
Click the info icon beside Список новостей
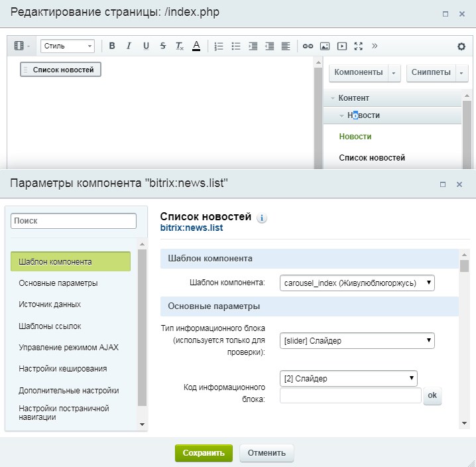(x=261, y=218)
